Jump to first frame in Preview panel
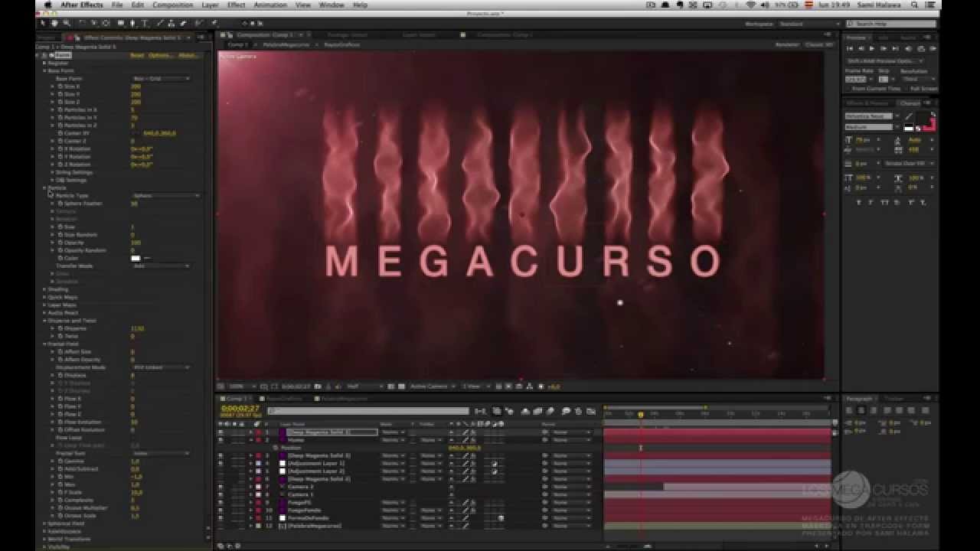This screenshot has height=551, width=980. (x=850, y=48)
